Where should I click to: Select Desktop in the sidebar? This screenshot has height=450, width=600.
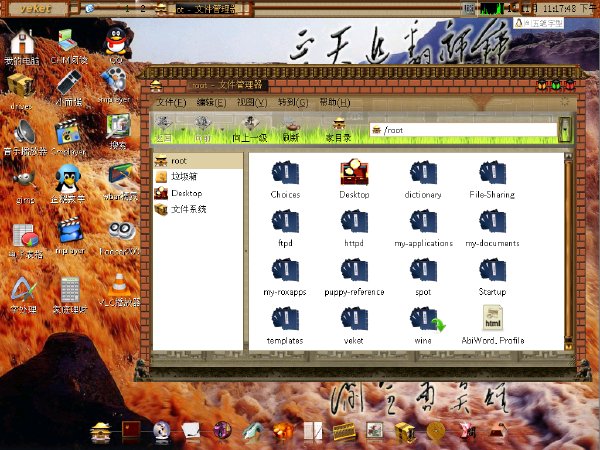pyautogui.click(x=198, y=193)
